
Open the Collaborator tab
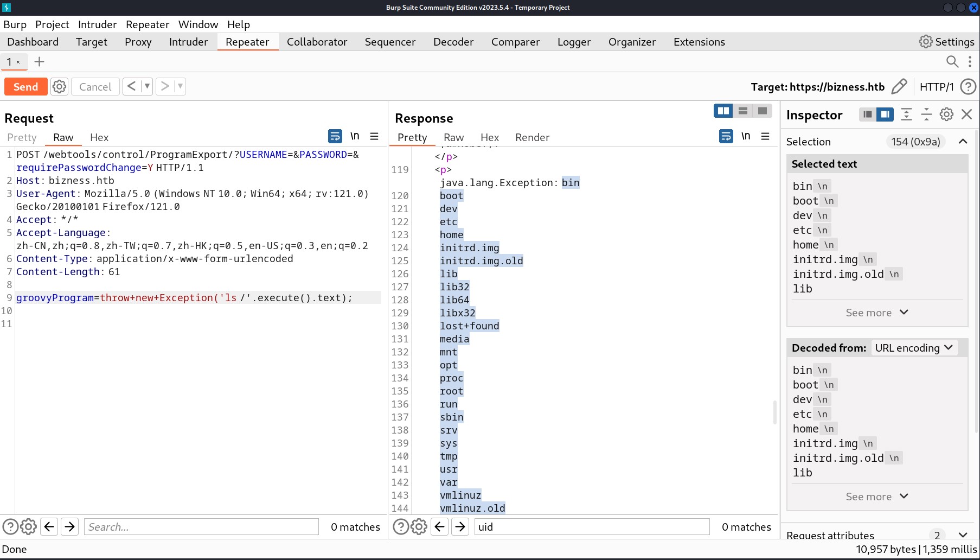click(317, 42)
